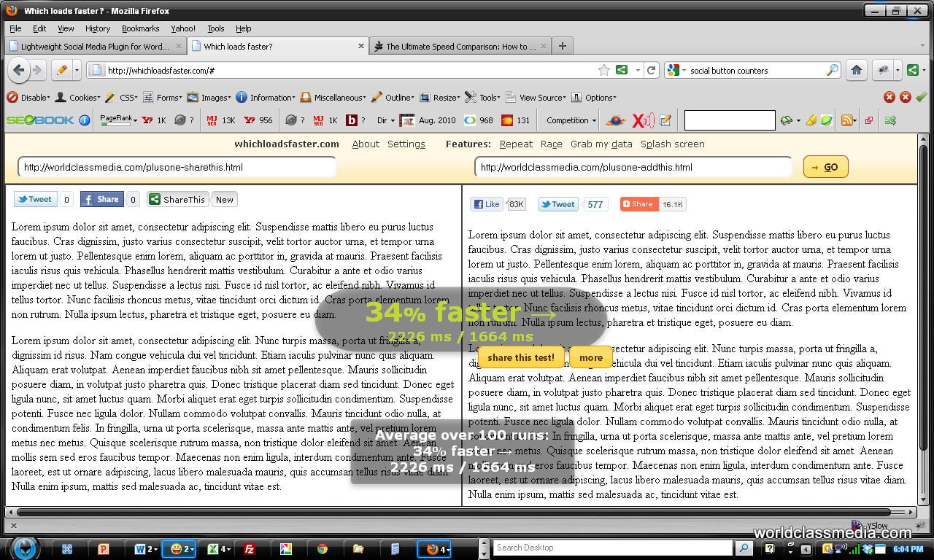
Task: Switch to the Lightweight Social Media Plugin tab
Action: pos(94,46)
